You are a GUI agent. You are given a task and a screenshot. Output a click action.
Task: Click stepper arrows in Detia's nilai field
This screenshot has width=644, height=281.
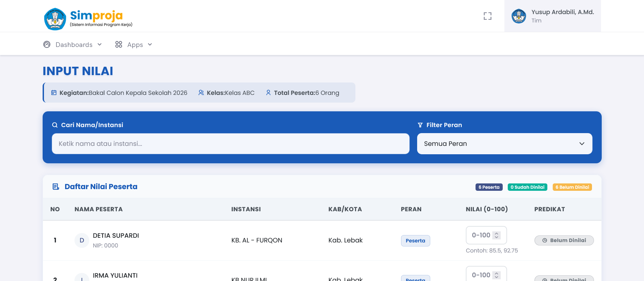pos(497,235)
